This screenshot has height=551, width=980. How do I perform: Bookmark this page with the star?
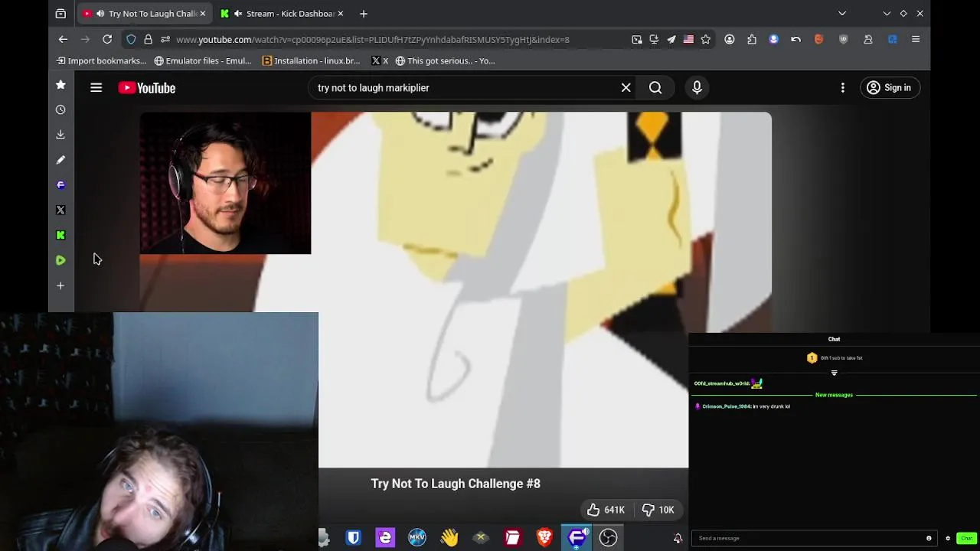click(706, 39)
